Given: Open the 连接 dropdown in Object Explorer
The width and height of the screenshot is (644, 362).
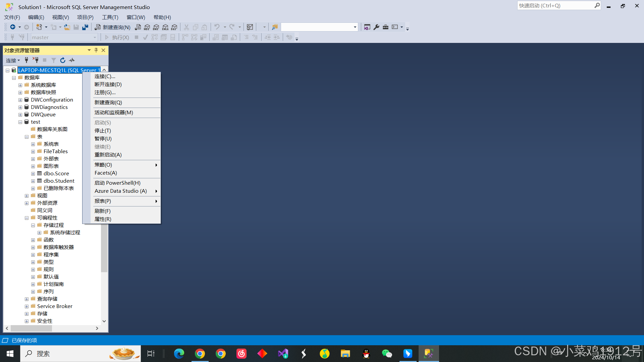Looking at the screenshot, I should [13, 60].
